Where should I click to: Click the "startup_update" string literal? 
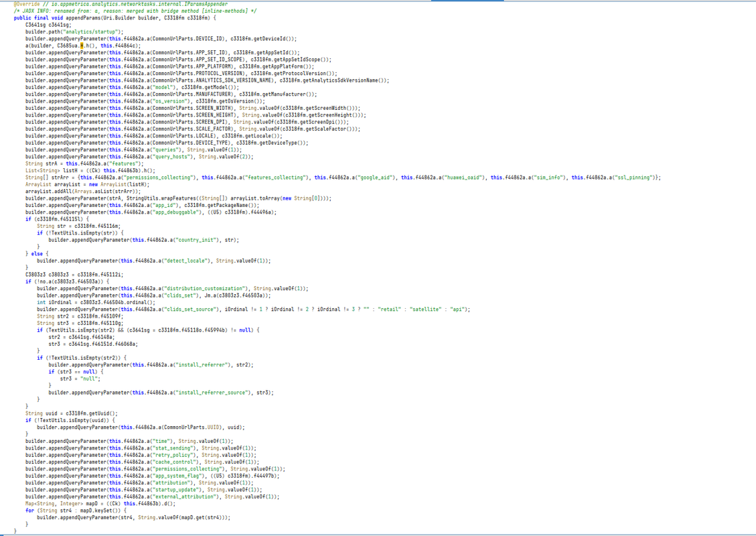(175, 490)
